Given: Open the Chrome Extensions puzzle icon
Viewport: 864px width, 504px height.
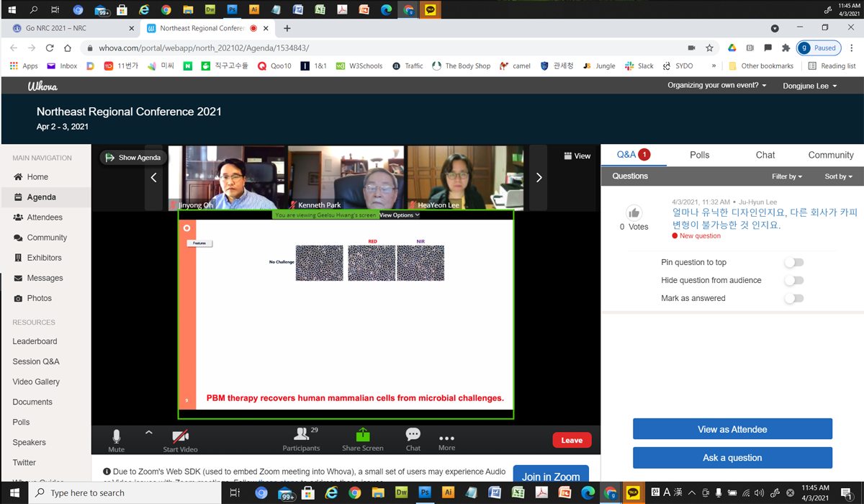Looking at the screenshot, I should (786, 48).
